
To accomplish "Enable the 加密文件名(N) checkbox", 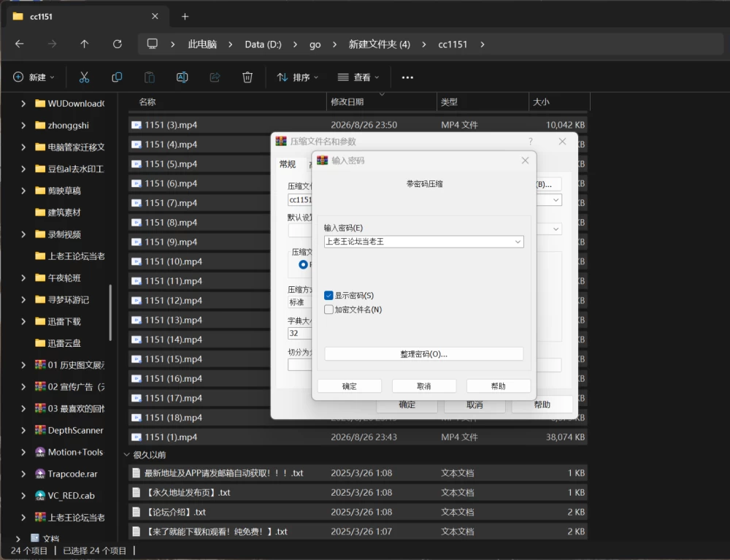I will (x=328, y=310).
